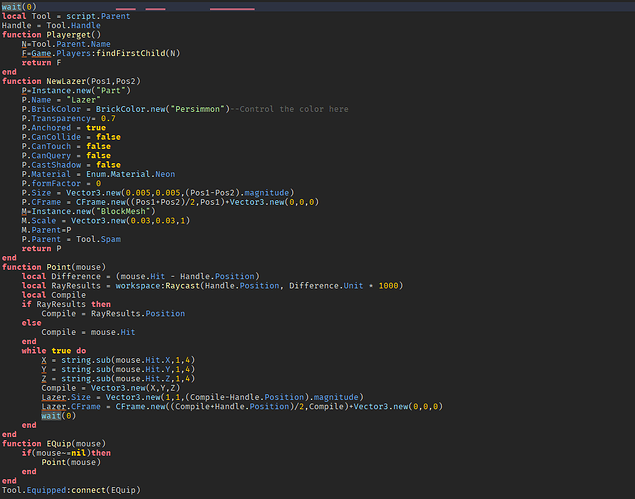Click RayResults.Position in Compile assignment
The image size is (635, 499).
tap(138, 314)
